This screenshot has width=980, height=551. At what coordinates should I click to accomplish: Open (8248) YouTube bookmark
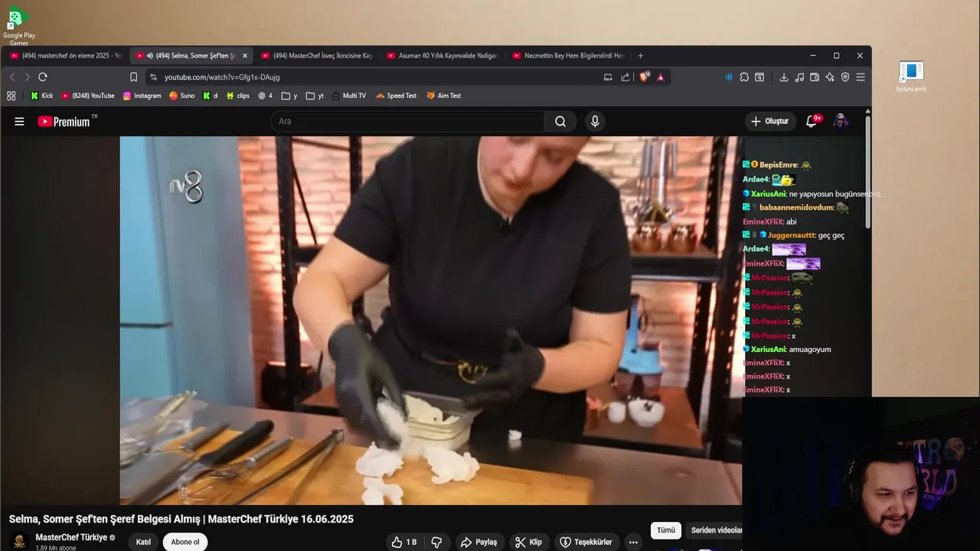[x=88, y=96]
